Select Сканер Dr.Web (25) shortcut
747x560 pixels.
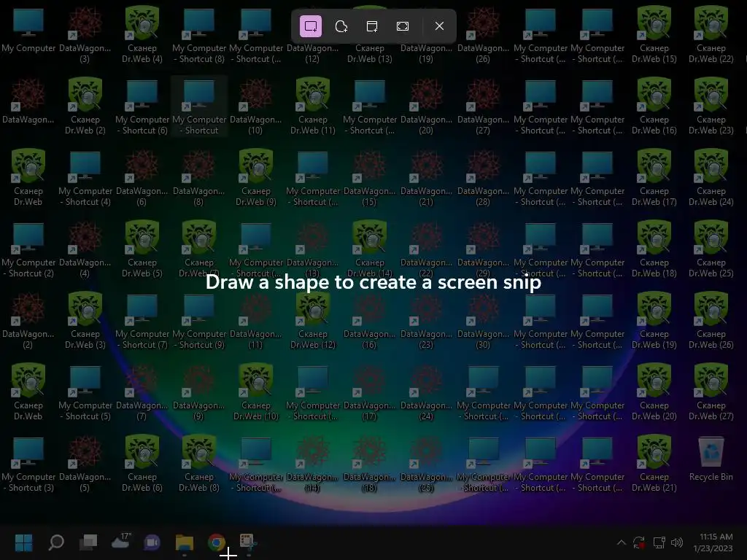(711, 249)
